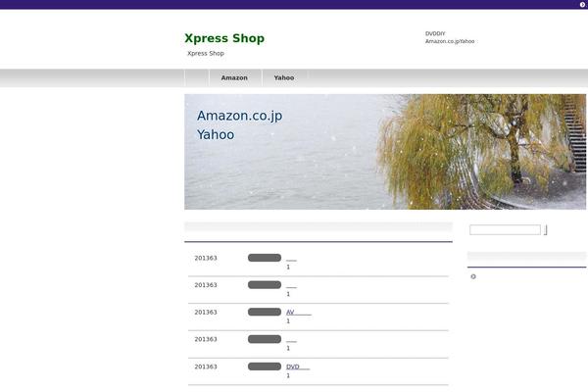Open the Yahoo menu item
The height and width of the screenshot is (392, 588).
point(284,77)
